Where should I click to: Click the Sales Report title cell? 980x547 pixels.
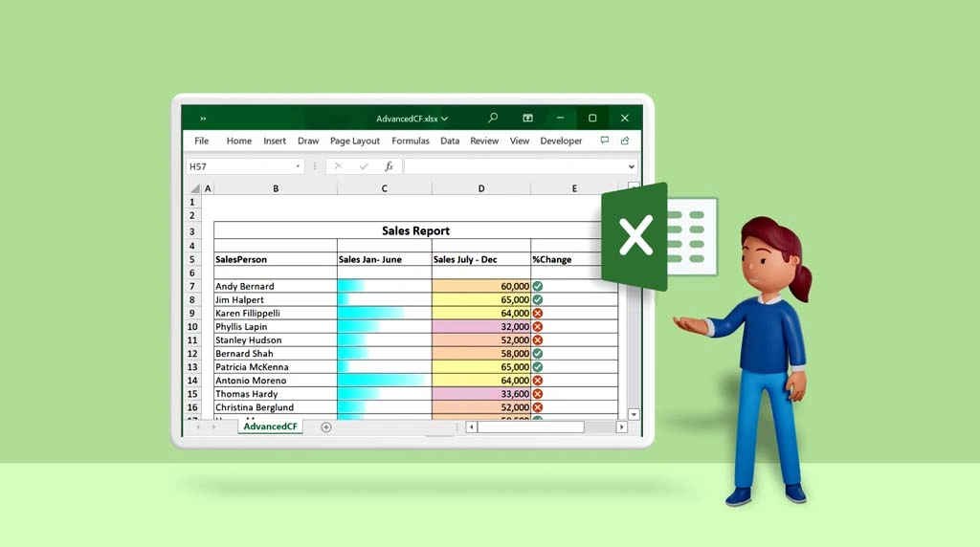click(x=415, y=230)
